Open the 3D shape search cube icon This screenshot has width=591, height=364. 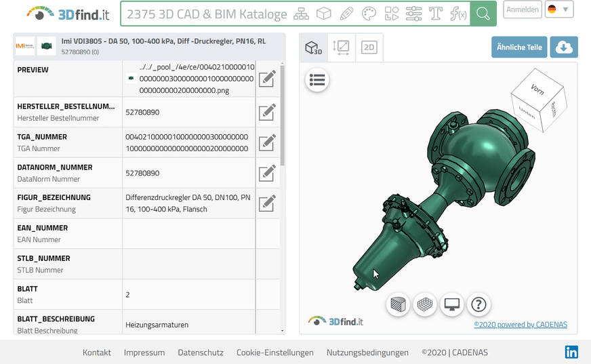(x=324, y=14)
